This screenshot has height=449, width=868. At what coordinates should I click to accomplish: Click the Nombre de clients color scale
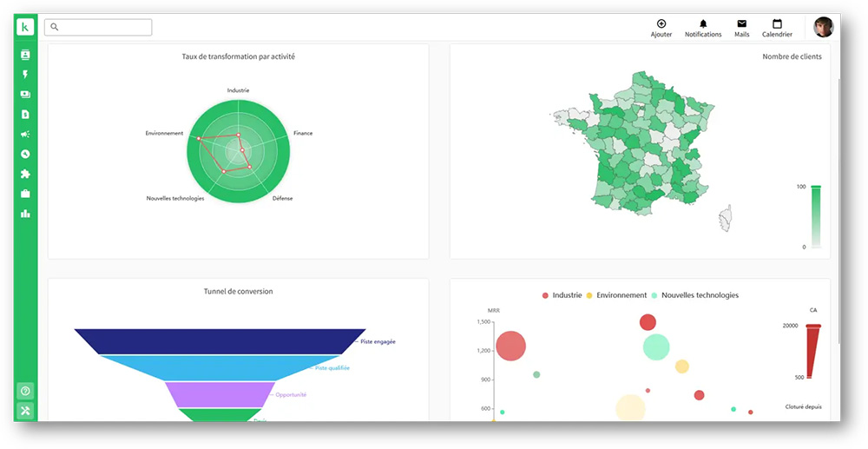pyautogui.click(x=816, y=217)
